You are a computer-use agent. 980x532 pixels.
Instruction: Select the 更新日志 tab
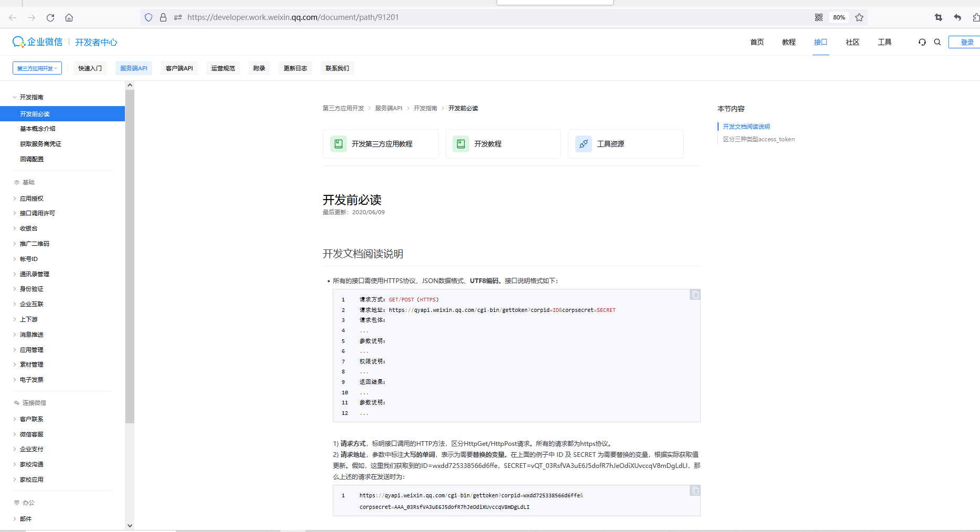pyautogui.click(x=296, y=68)
